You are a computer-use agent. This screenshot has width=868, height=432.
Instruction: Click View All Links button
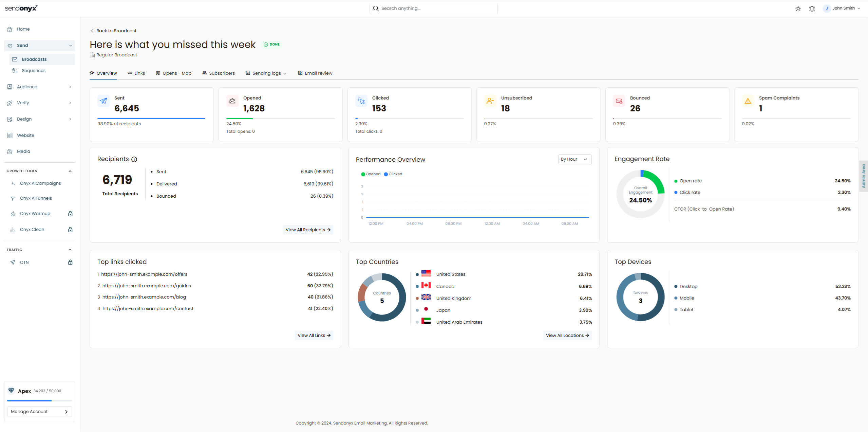click(314, 335)
